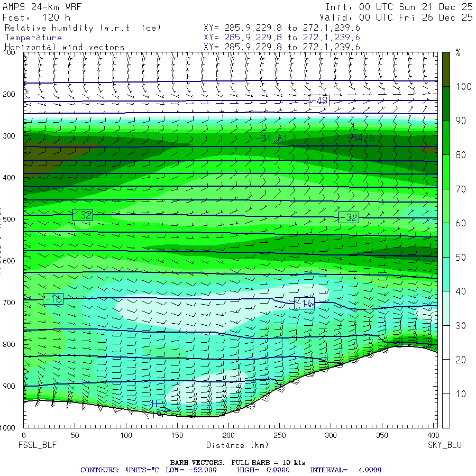Click the 'Distance (km)' axis title
The image size is (476, 476).
point(237,445)
